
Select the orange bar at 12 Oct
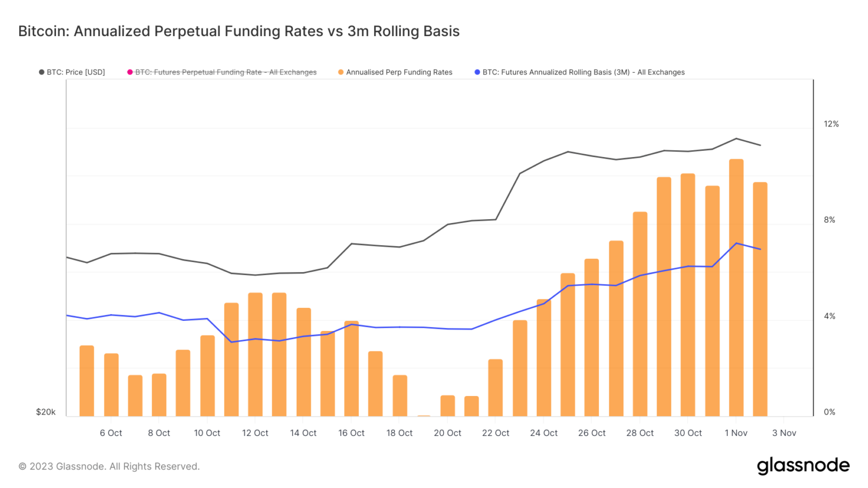(x=255, y=355)
